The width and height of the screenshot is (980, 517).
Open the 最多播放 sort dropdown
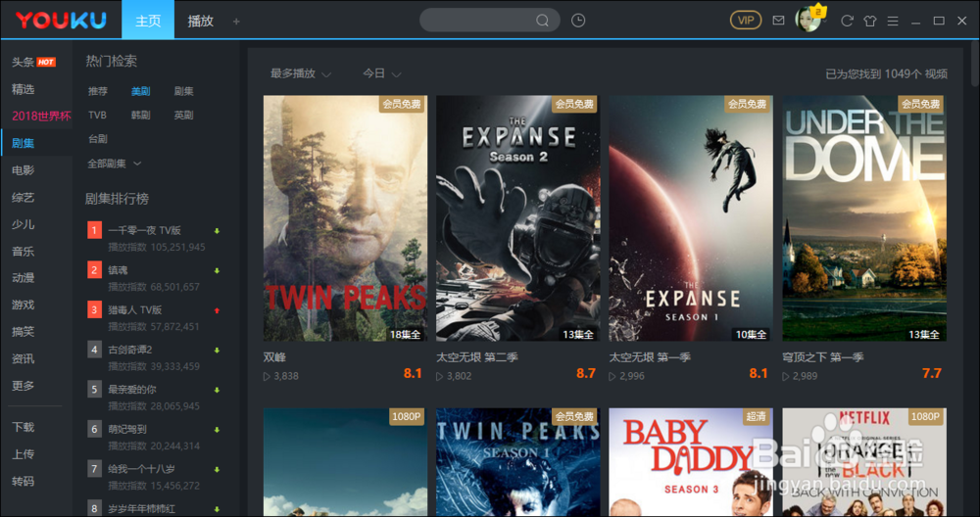tap(300, 73)
